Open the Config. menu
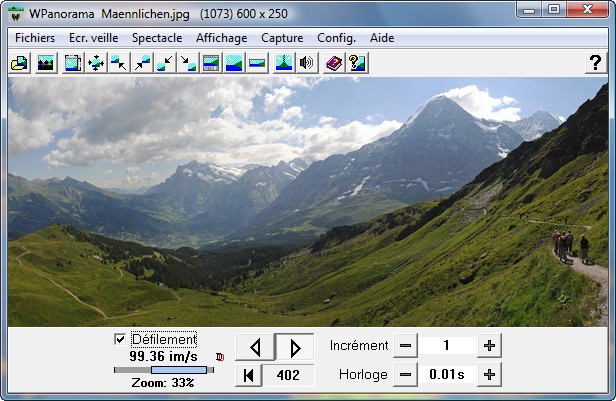This screenshot has height=401, width=616. (x=336, y=37)
